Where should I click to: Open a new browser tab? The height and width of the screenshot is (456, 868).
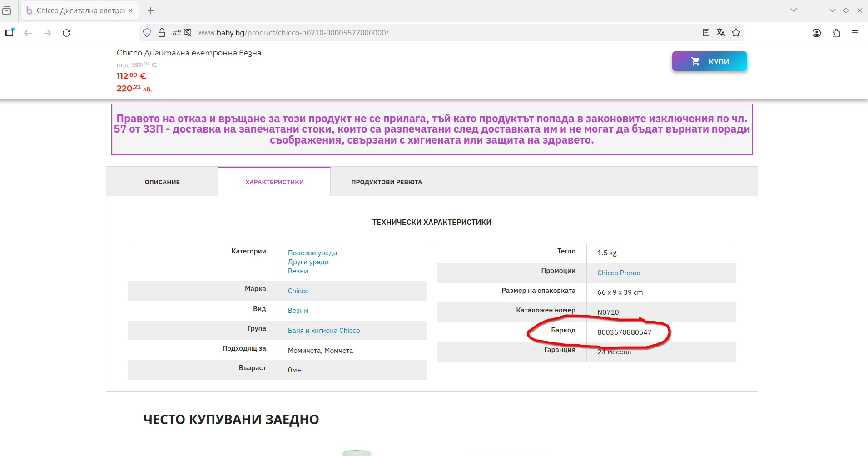coord(151,10)
